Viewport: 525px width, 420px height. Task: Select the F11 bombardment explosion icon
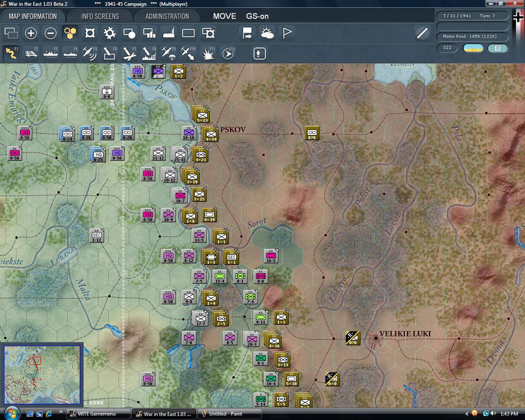[208, 53]
